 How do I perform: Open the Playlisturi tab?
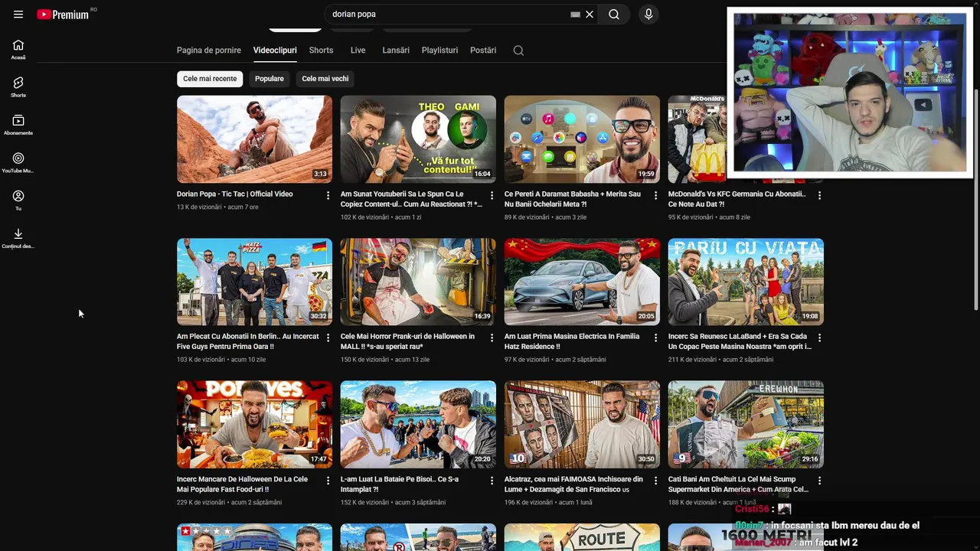click(x=439, y=51)
